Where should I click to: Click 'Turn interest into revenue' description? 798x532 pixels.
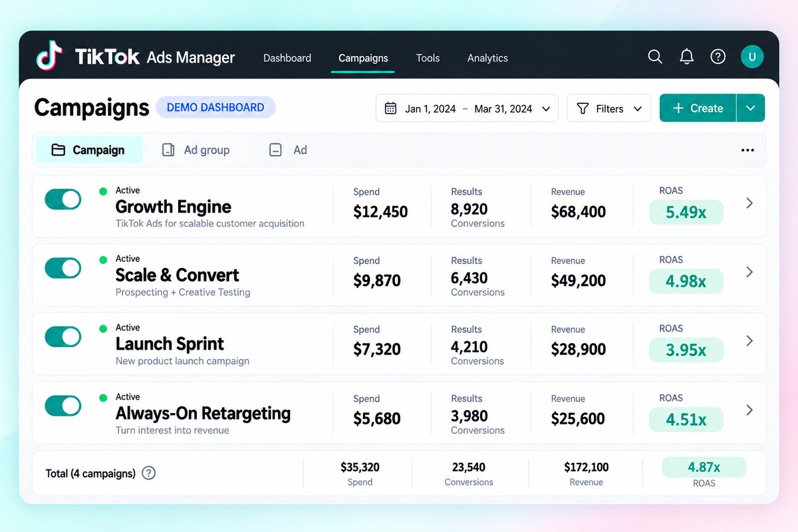pyautogui.click(x=172, y=430)
